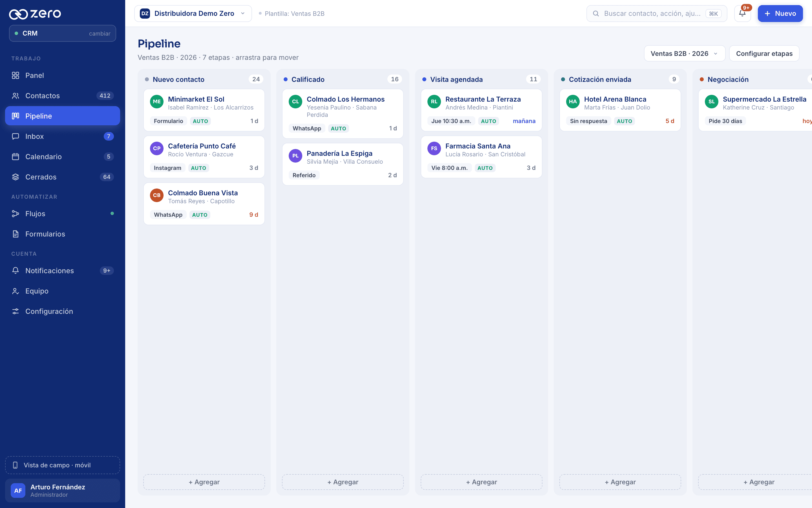
Task: Add card to Calificado column
Action: tap(343, 482)
